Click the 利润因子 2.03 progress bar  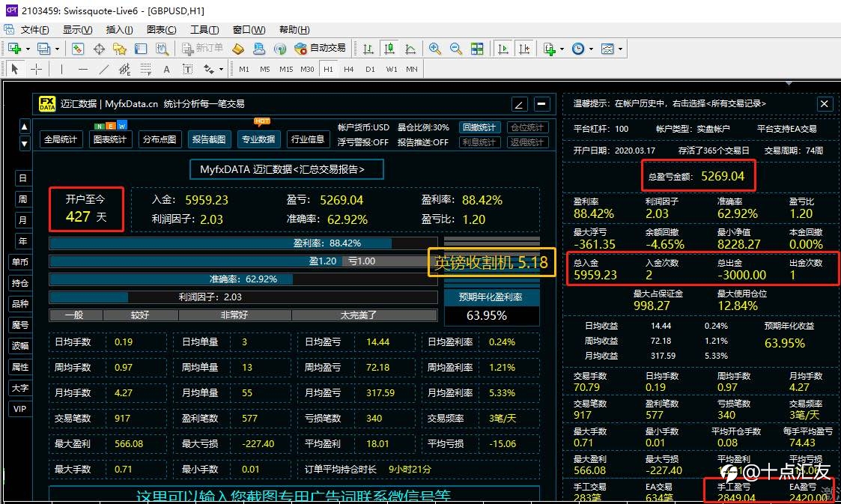(243, 297)
